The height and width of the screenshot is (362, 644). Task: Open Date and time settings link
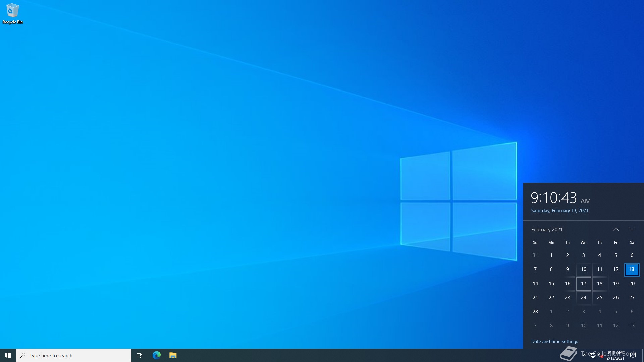tap(554, 341)
